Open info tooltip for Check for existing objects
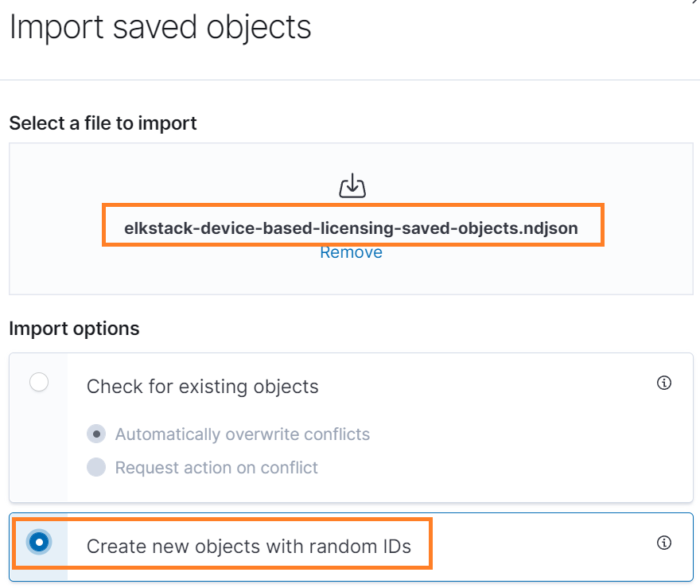This screenshot has width=700, height=588. tap(664, 383)
